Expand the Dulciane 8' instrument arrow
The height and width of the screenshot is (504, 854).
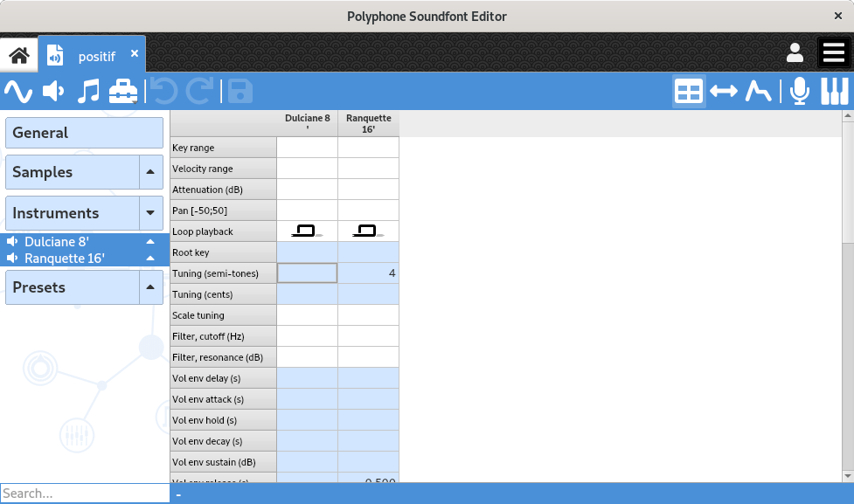(151, 242)
